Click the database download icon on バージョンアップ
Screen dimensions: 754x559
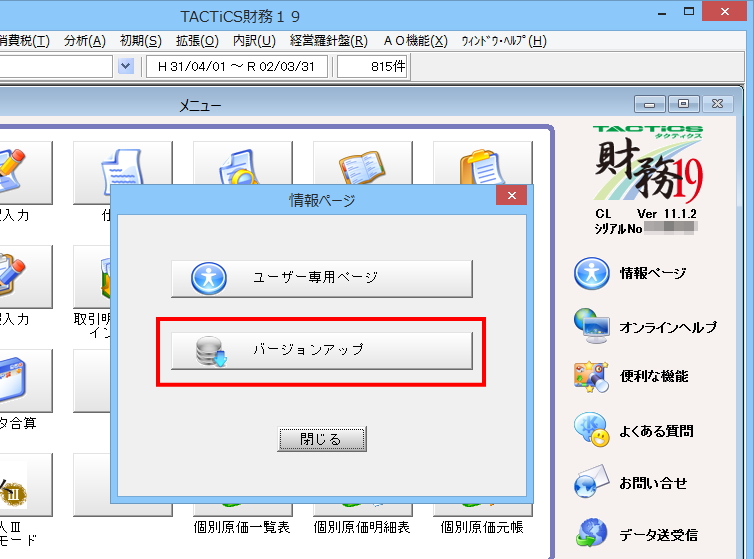click(211, 351)
